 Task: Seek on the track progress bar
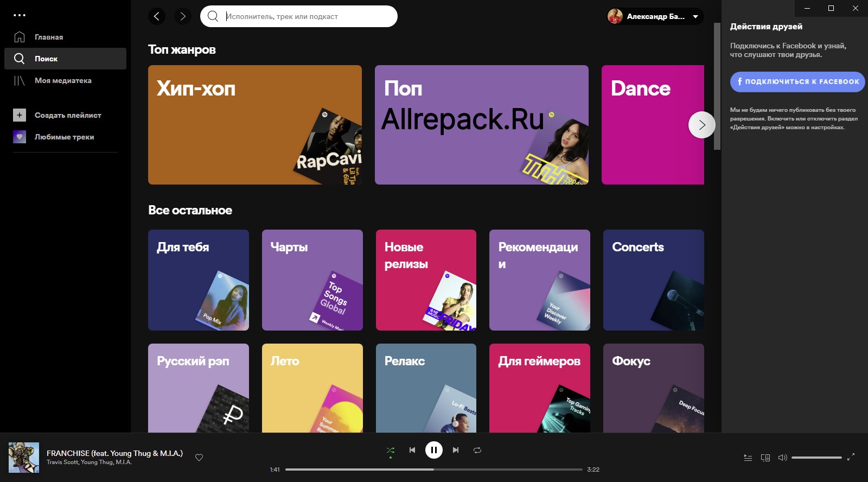pyautogui.click(x=434, y=470)
